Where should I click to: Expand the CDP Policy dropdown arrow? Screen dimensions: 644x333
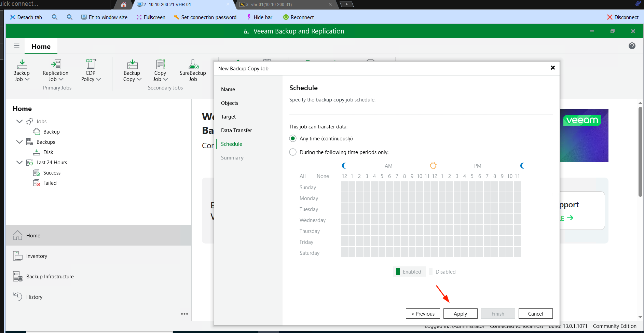pyautogui.click(x=99, y=79)
